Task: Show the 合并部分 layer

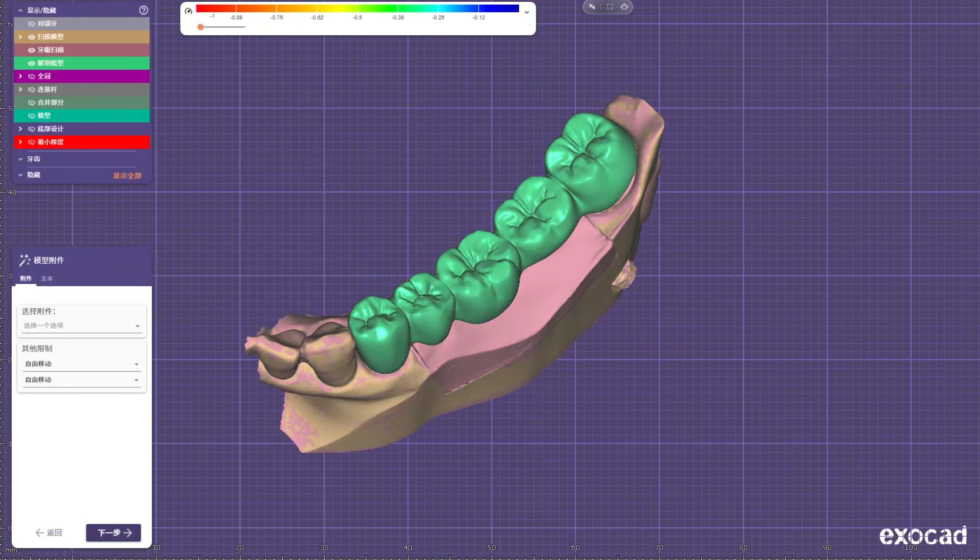Action: pos(31,103)
